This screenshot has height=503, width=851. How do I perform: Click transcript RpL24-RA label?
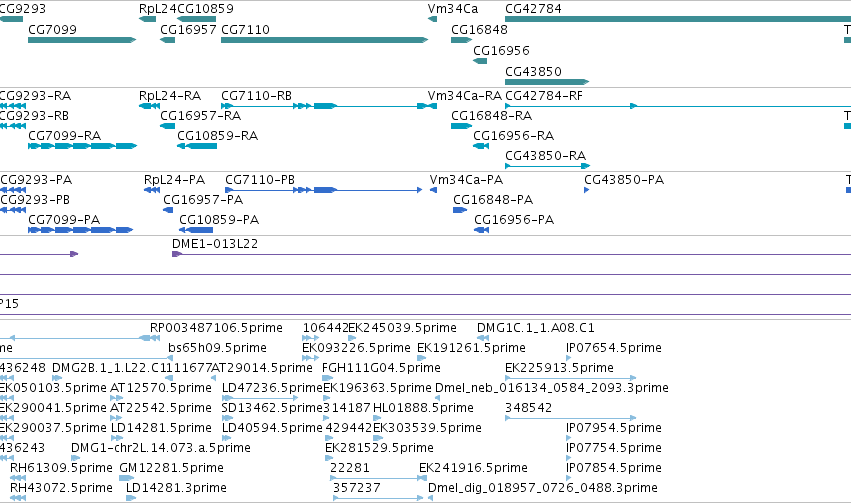click(170, 96)
